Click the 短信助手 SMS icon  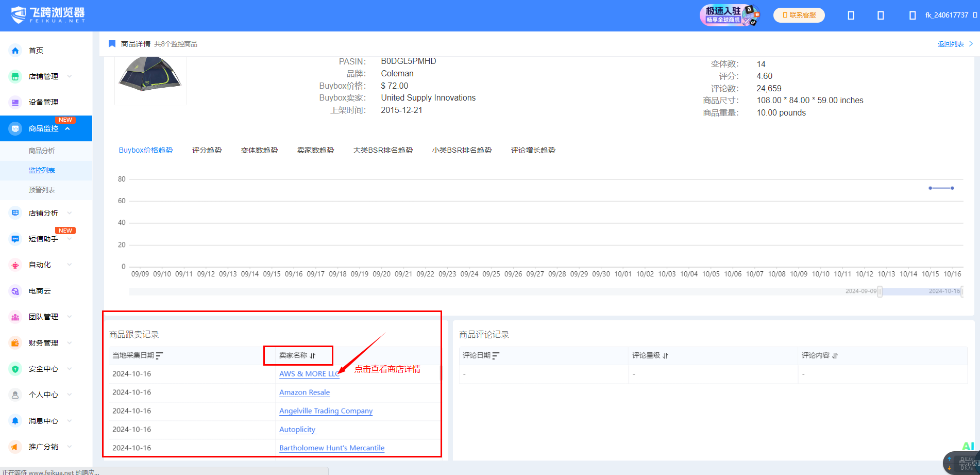point(15,239)
